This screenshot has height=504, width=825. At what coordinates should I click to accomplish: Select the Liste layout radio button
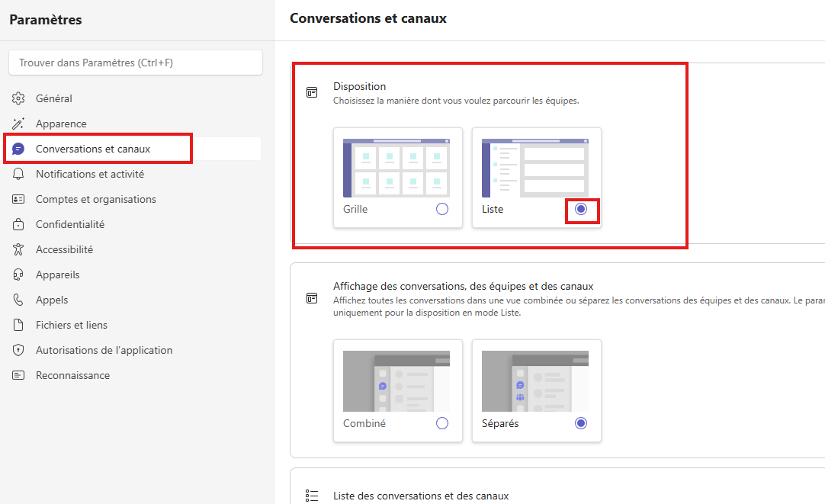pyautogui.click(x=581, y=209)
